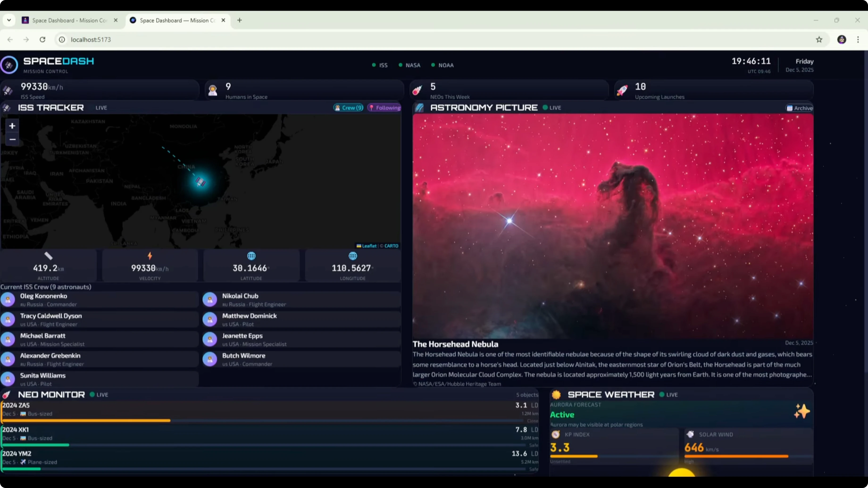The image size is (868, 488).
Task: Click the ISS satellite marker on map
Action: click(200, 182)
